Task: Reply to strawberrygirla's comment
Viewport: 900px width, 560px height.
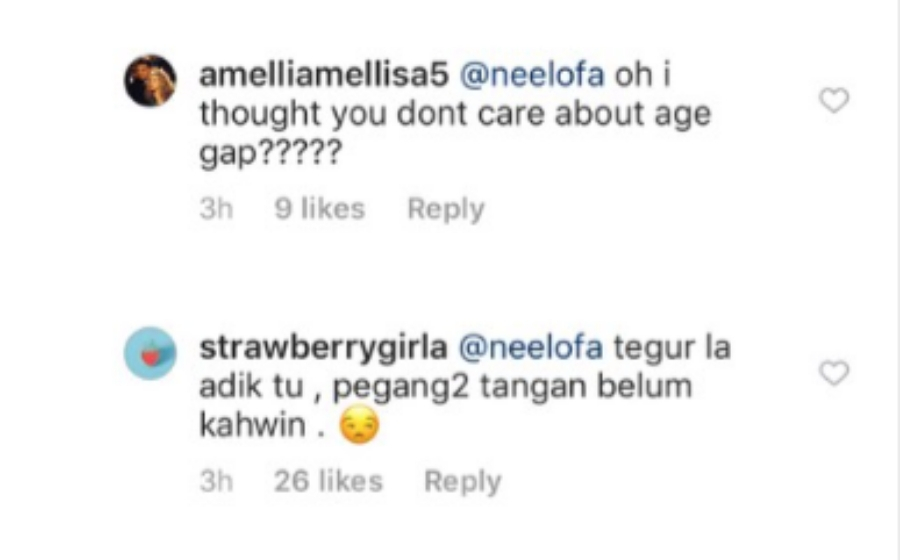Action: pyautogui.click(x=463, y=481)
